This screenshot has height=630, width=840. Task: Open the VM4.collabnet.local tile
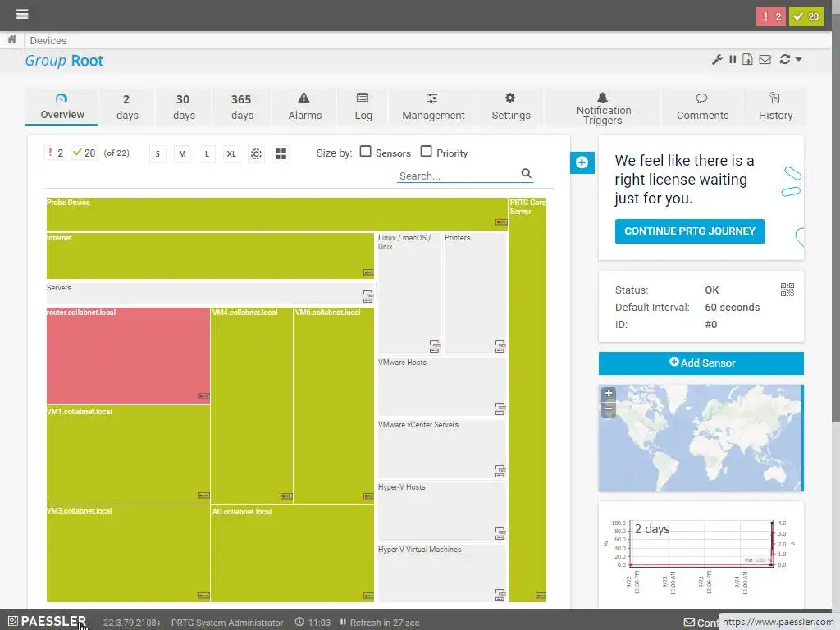252,405
